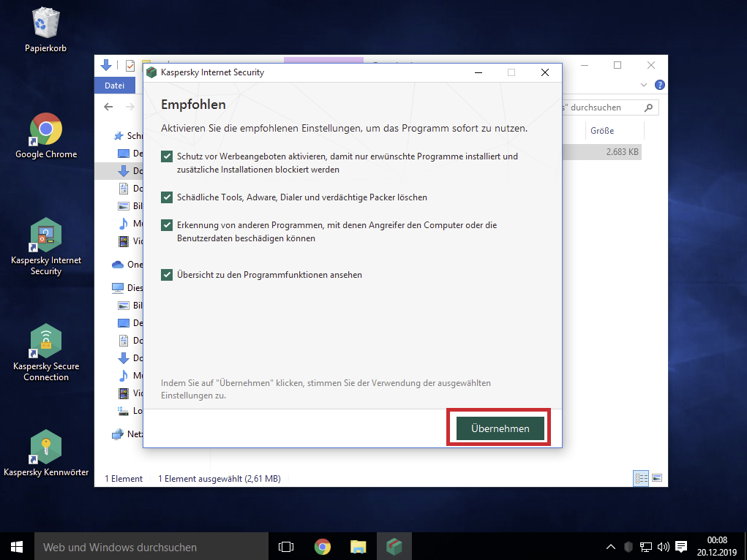This screenshot has width=747, height=560.
Task: Click the Explorer help question mark icon
Action: 660,85
